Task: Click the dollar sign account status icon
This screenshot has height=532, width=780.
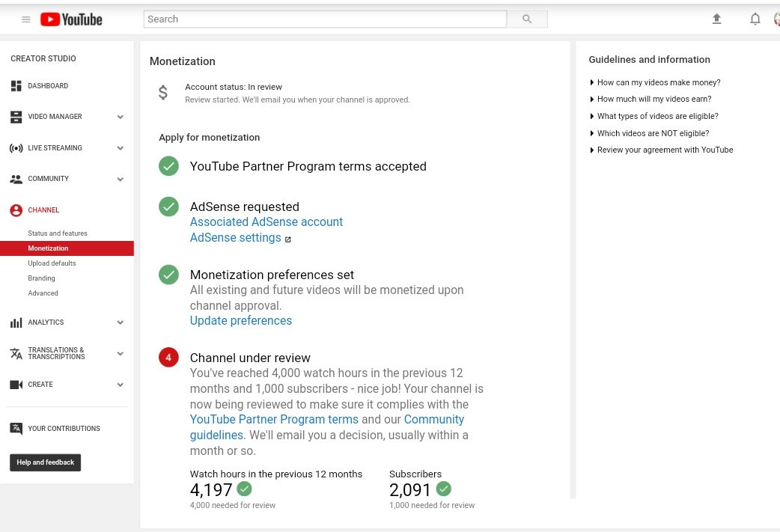Action: [x=162, y=93]
